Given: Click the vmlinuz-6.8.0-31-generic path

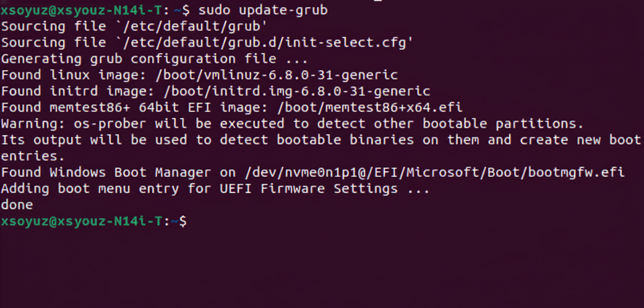Looking at the screenshot, I should 277,75.
